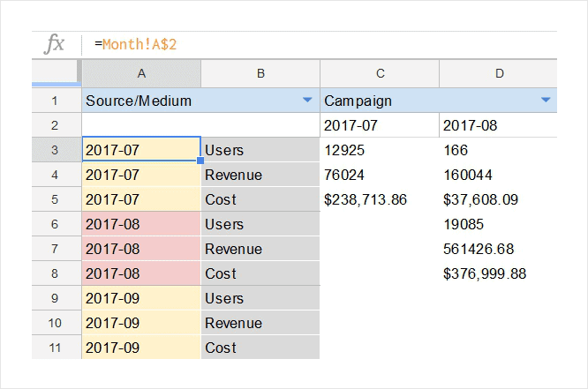Image resolution: width=588 pixels, height=389 pixels.
Task: Select row 3 header
Action: click(56, 151)
